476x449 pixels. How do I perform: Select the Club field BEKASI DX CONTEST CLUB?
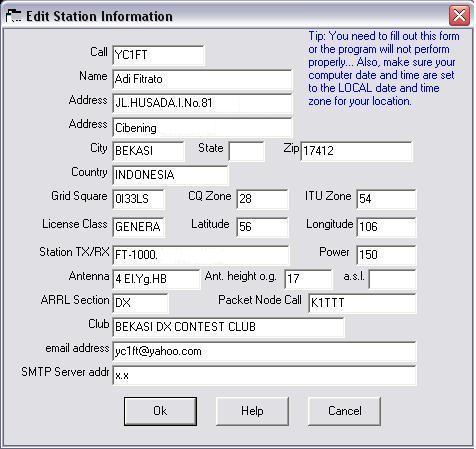coord(228,327)
